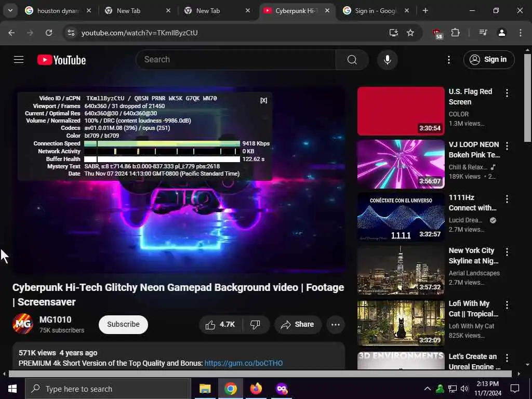Focus the YouTube search field
The width and height of the screenshot is (532, 399).
point(236,60)
